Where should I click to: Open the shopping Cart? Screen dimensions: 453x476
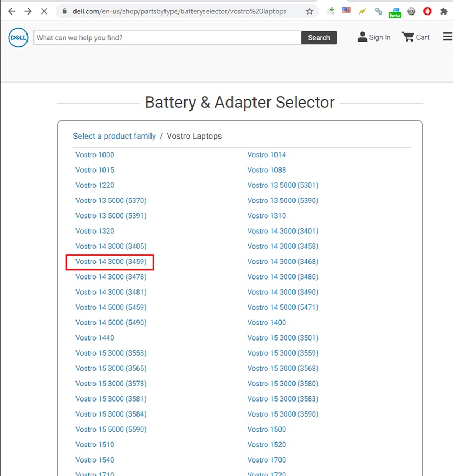point(415,37)
